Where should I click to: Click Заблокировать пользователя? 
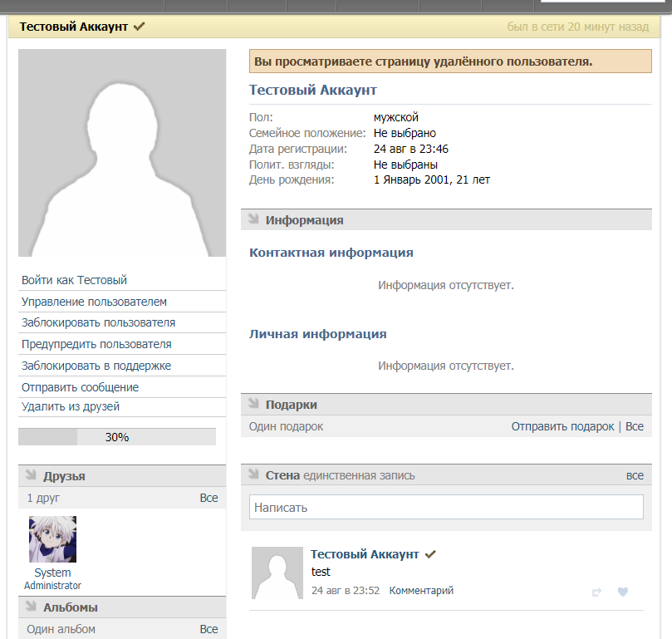pos(98,322)
